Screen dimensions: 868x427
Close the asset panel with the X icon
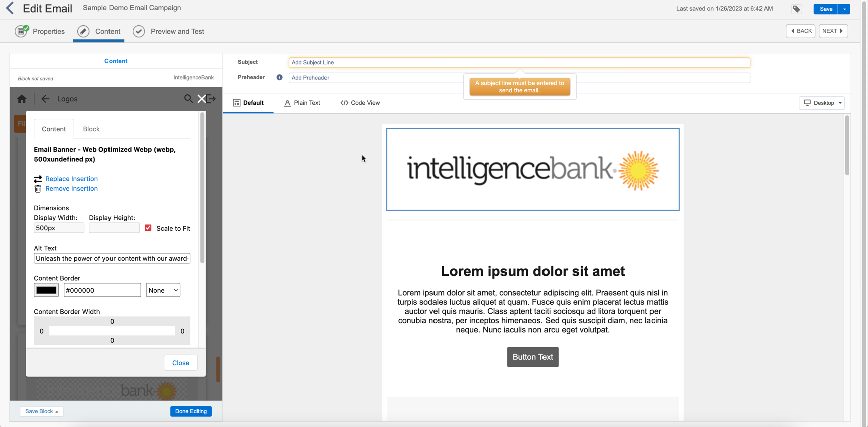(202, 99)
